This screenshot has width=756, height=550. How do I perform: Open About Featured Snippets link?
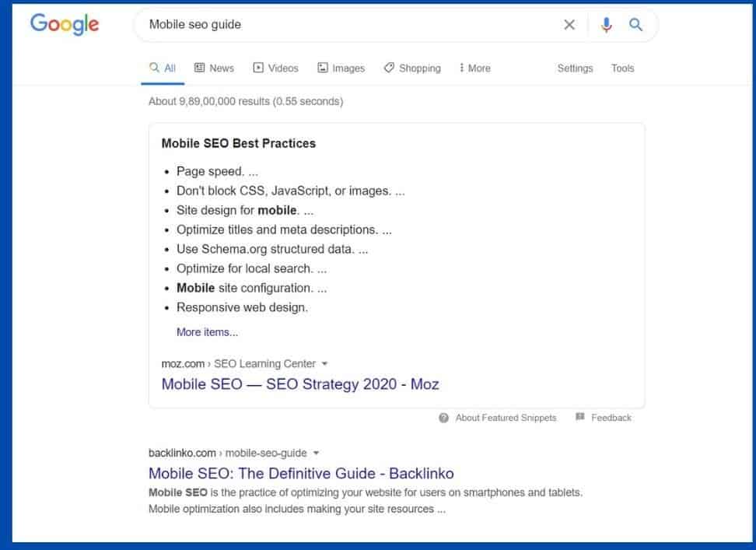506,418
